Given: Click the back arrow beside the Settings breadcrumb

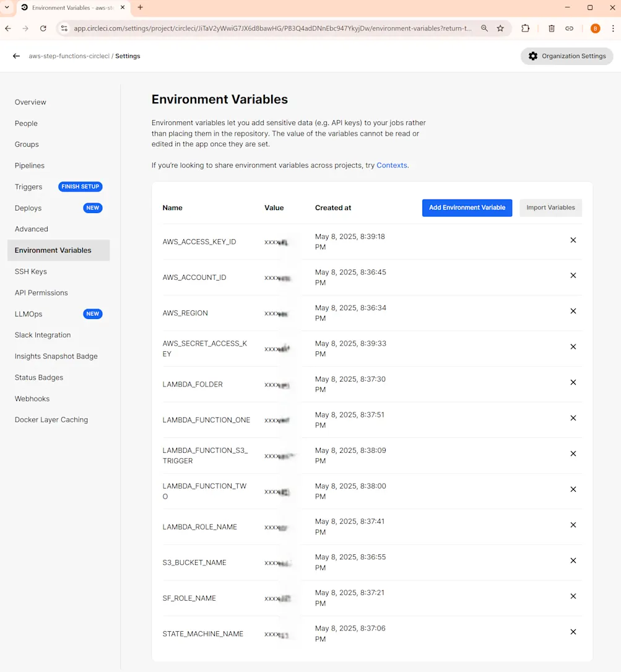Looking at the screenshot, I should 16,55.
